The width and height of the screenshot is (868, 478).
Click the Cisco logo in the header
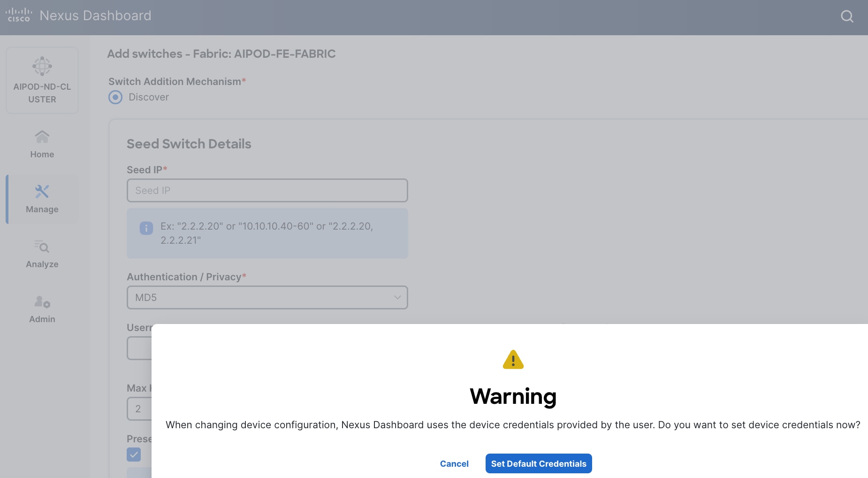point(18,15)
